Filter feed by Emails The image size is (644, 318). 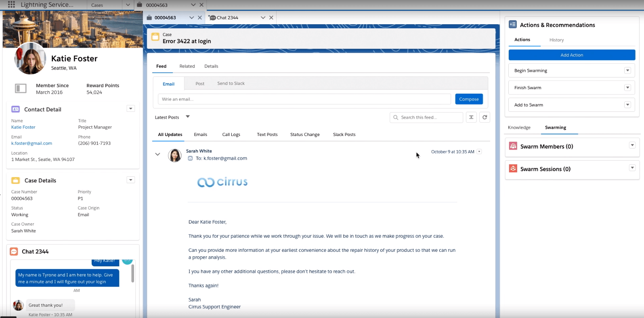tap(200, 134)
